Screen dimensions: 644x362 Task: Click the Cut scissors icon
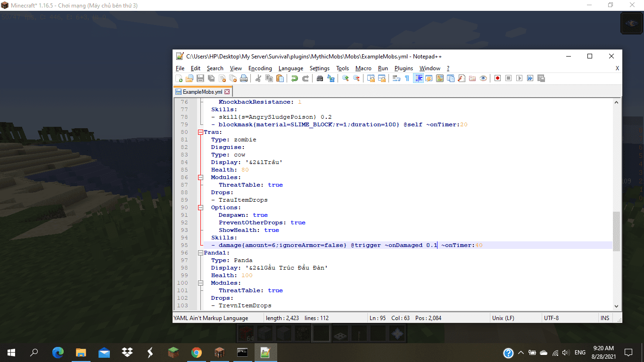[x=258, y=78]
